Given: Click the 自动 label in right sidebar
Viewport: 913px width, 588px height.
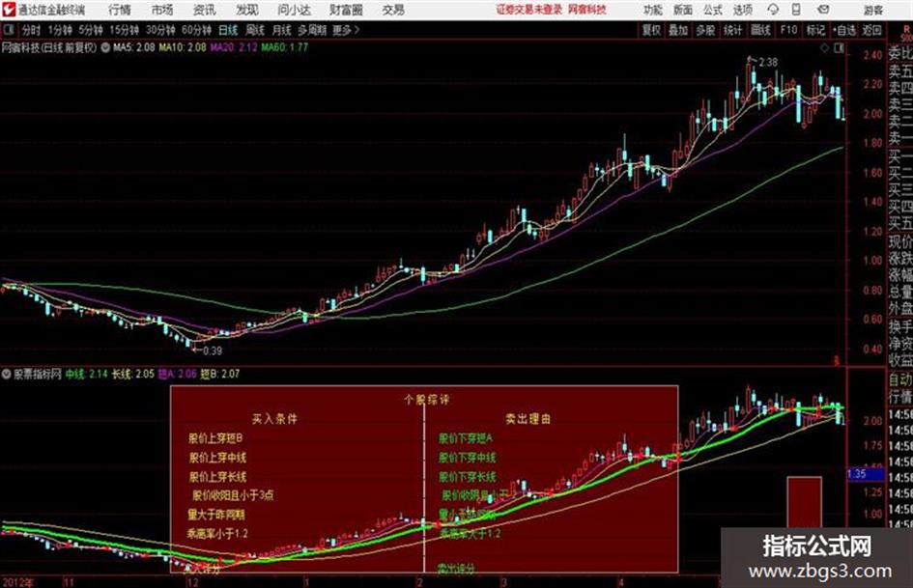Looking at the screenshot, I should (x=900, y=379).
